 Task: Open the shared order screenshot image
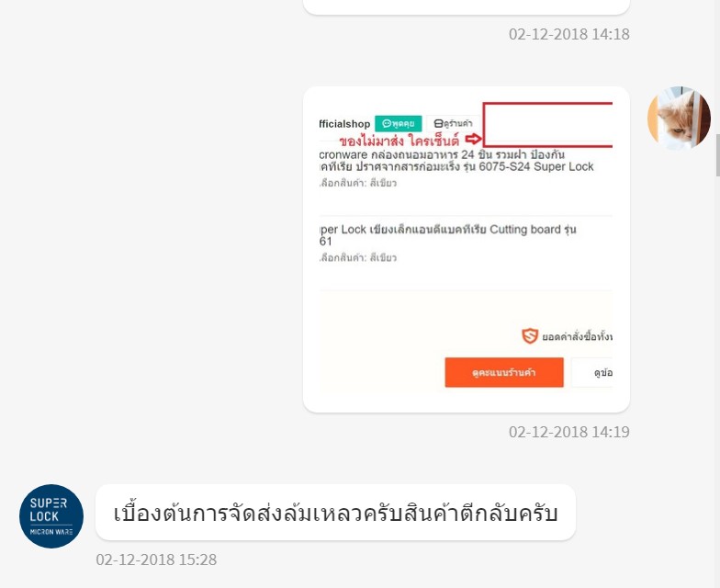pos(467,250)
